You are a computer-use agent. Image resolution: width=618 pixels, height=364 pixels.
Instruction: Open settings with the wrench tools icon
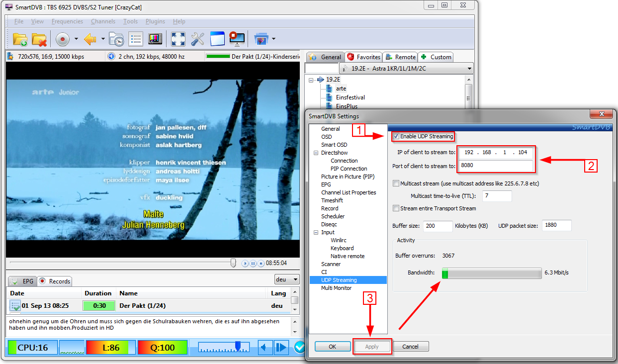197,39
